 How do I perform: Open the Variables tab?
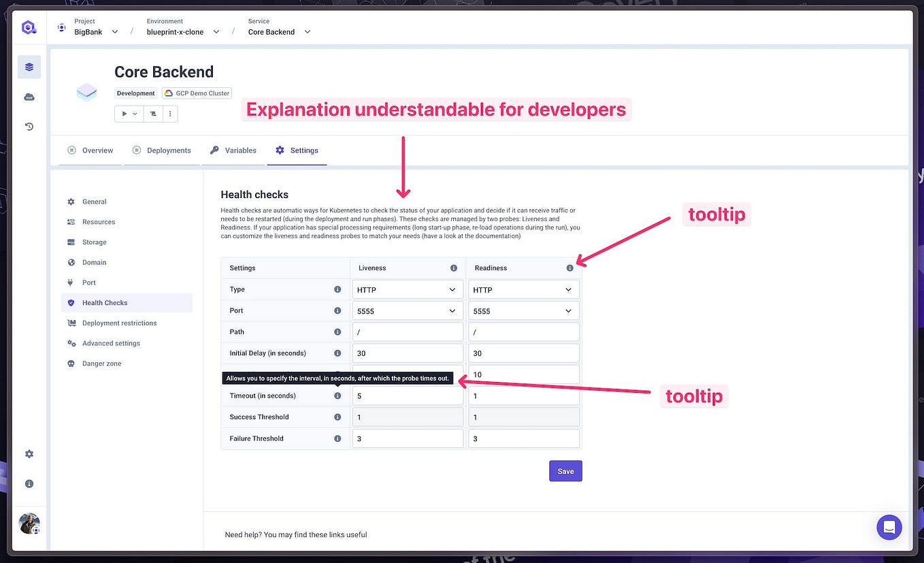pos(241,150)
